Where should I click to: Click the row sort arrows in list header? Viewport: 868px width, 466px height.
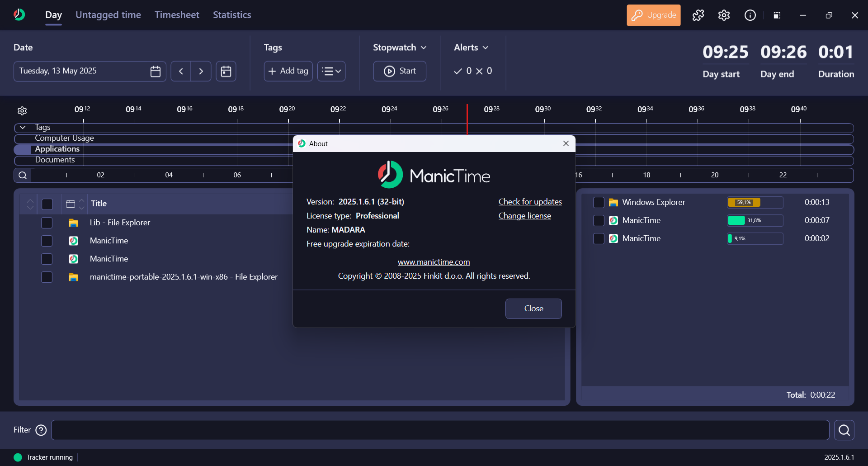(x=30, y=204)
